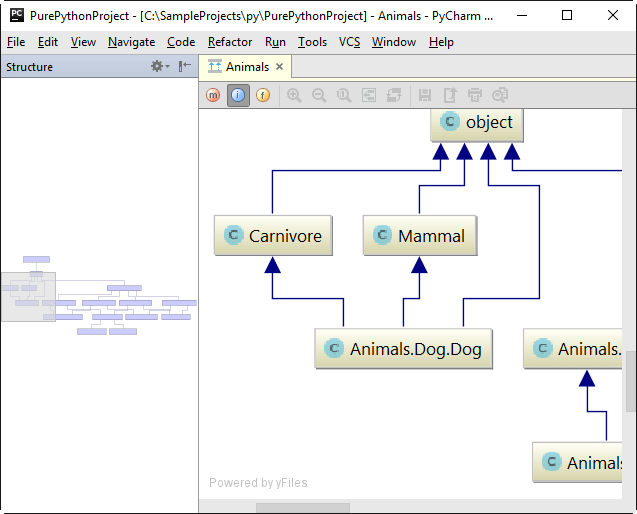The width and height of the screenshot is (637, 514).
Task: Click the Print Preview icon
Action: 500,95
